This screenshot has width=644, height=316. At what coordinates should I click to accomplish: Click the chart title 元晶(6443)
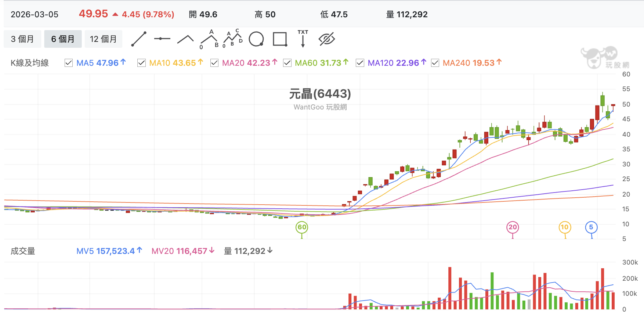point(320,94)
